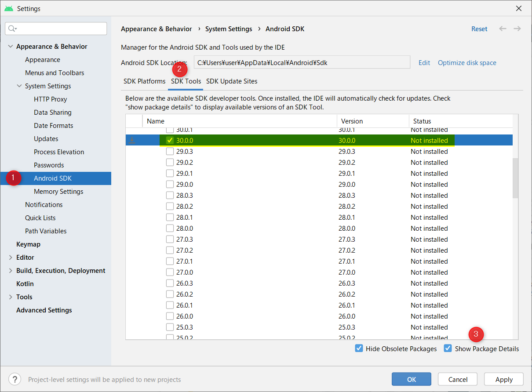Expand the Build, Execution, Deployment node
This screenshot has width=532, height=392.
click(x=10, y=270)
